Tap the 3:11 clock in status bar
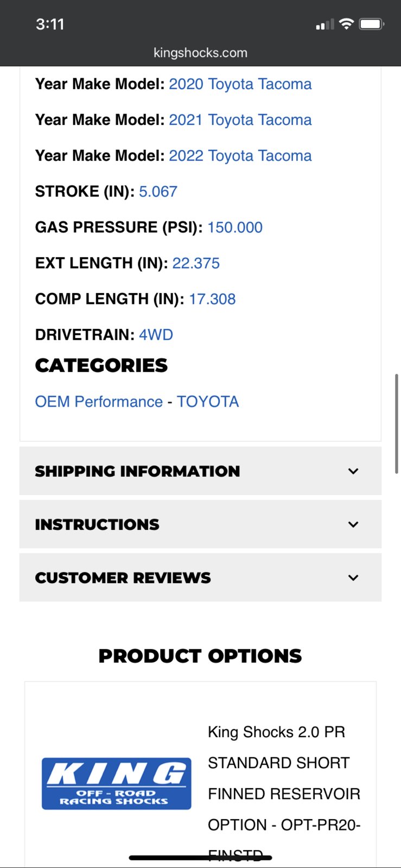 [x=50, y=24]
